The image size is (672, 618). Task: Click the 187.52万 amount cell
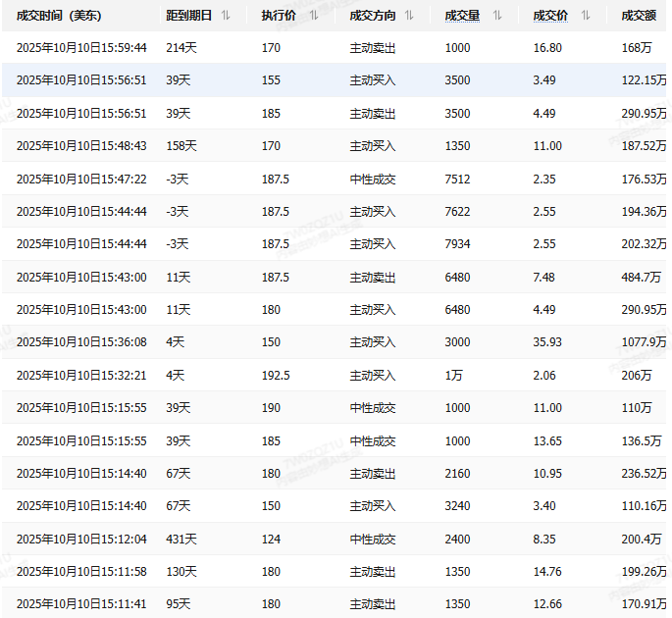pyautogui.click(x=644, y=146)
